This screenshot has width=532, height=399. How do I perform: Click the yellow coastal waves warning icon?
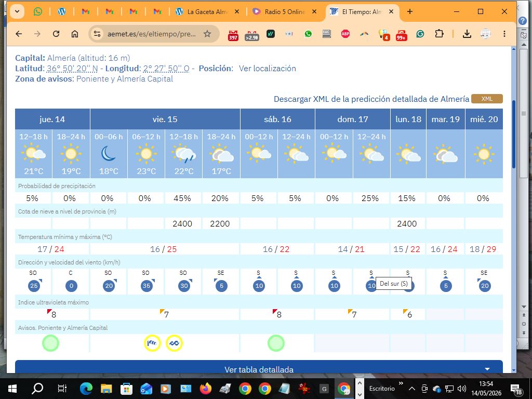(x=174, y=343)
